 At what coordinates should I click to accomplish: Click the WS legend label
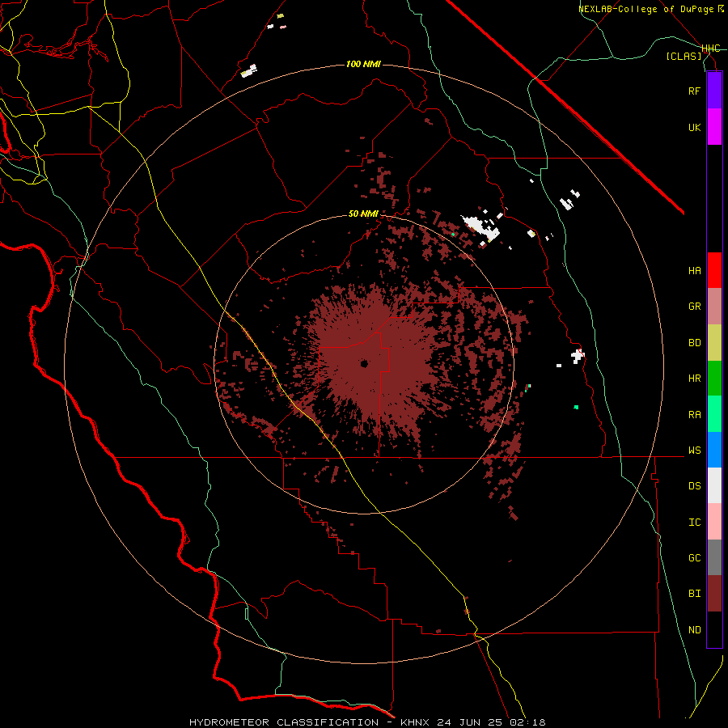(694, 451)
